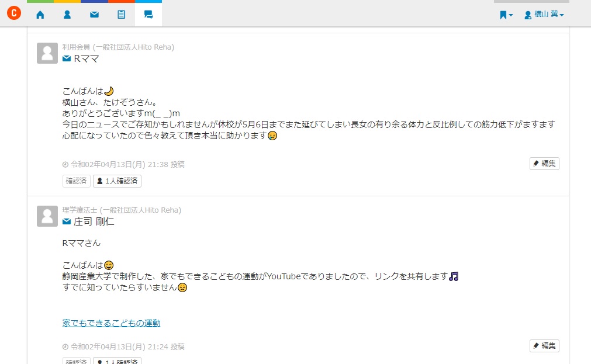Select the chat bubbles tab in navbar
Viewport: 591px width, 364px height.
click(148, 15)
